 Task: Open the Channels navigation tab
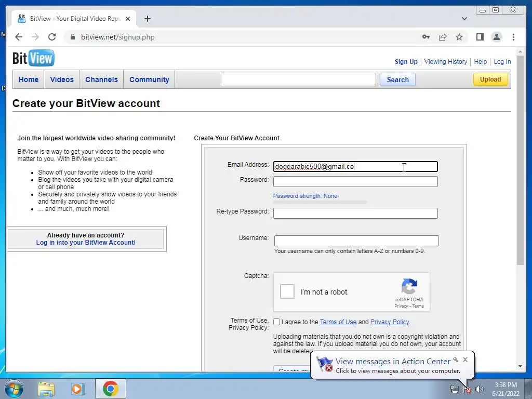101,79
